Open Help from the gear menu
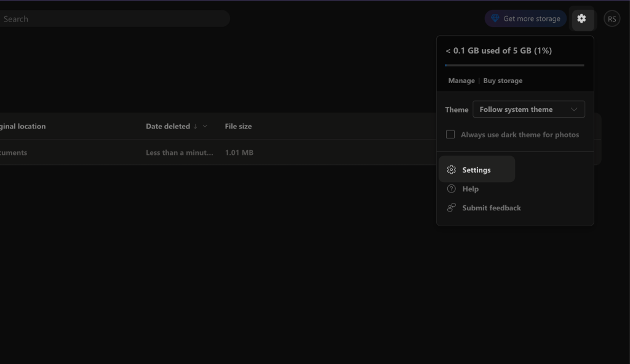630x364 pixels. pos(470,189)
